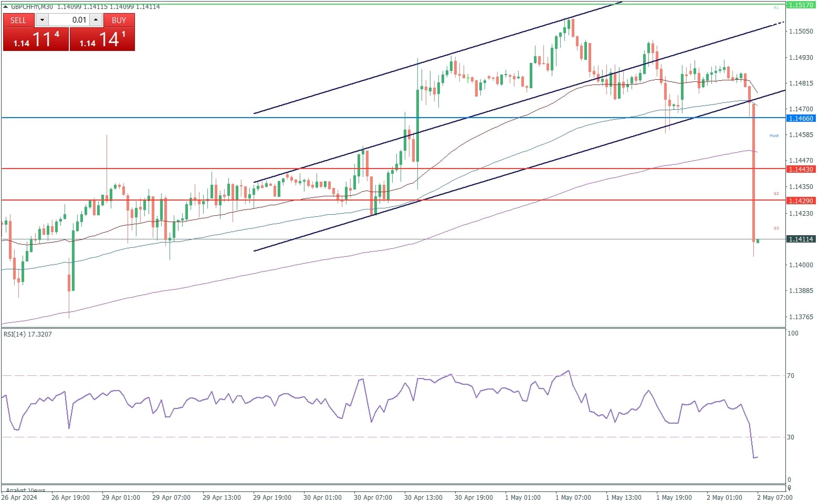The height and width of the screenshot is (504, 819).
Task: Click the 0.01 volume input field
Action: coord(69,20)
